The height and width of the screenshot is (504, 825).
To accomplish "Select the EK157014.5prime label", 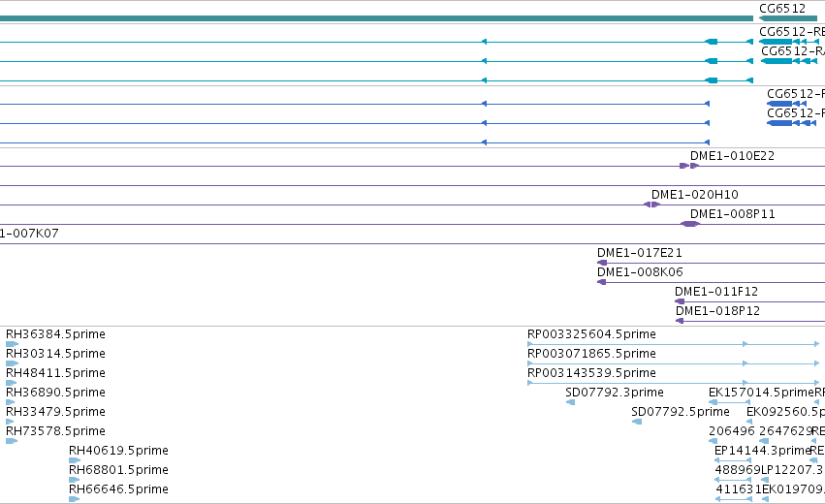I will (x=761, y=393).
